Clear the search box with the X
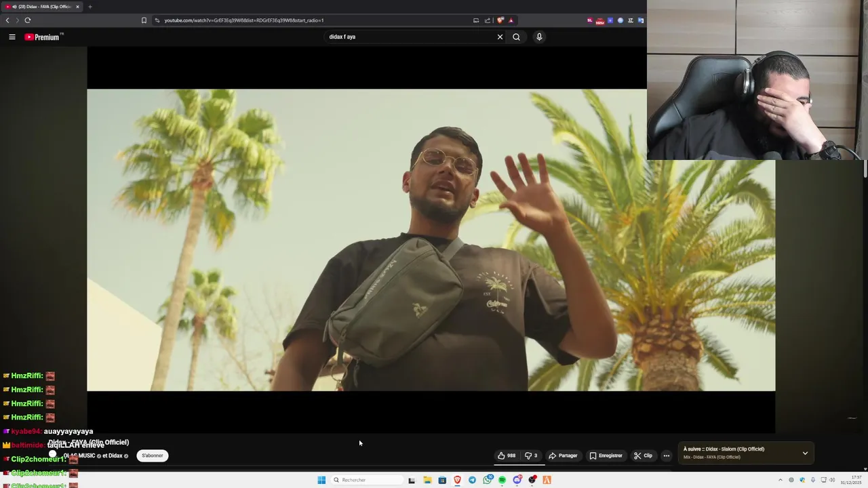 500,37
